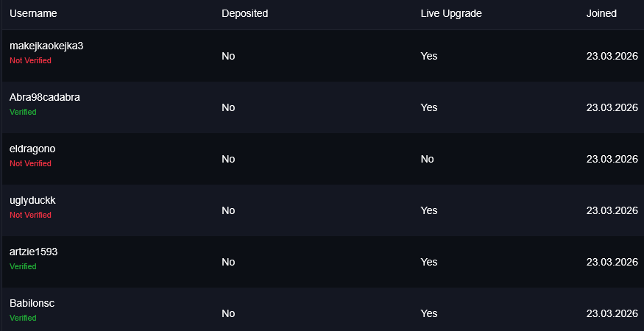Click the Live Upgrade column header

point(451,13)
